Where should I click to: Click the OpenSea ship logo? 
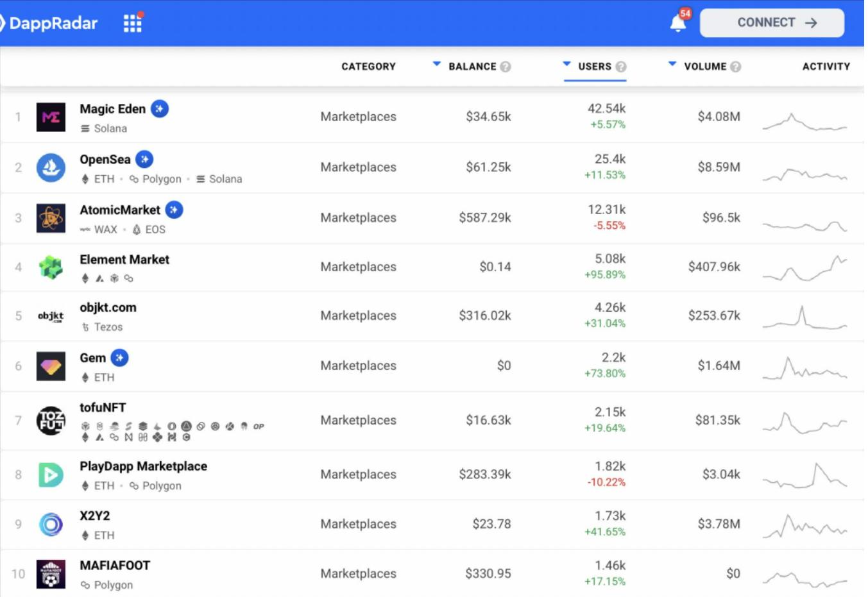click(51, 167)
